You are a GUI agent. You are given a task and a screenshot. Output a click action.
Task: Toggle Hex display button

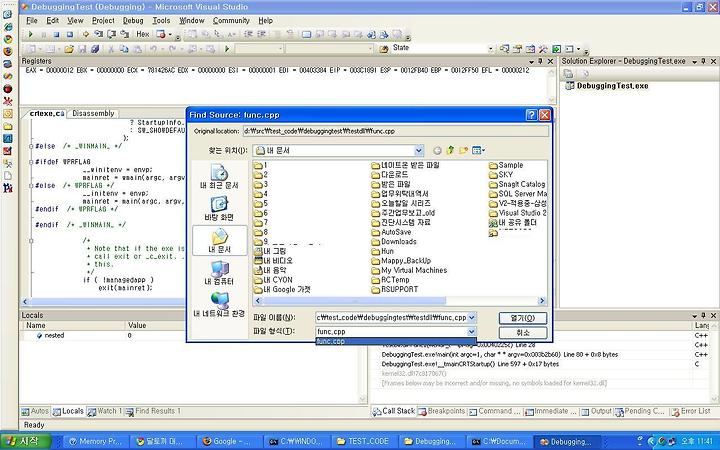[x=143, y=34]
